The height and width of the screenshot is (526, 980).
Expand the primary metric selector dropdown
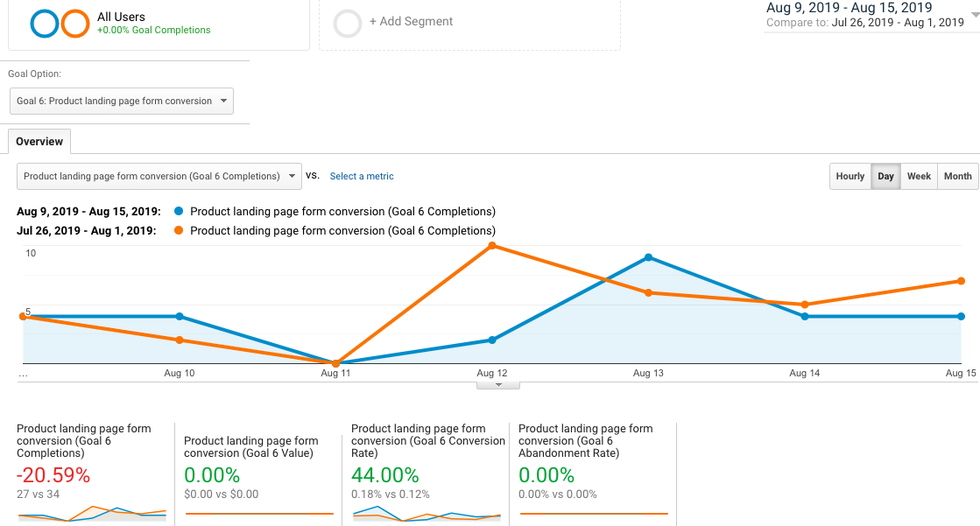pyautogui.click(x=159, y=176)
